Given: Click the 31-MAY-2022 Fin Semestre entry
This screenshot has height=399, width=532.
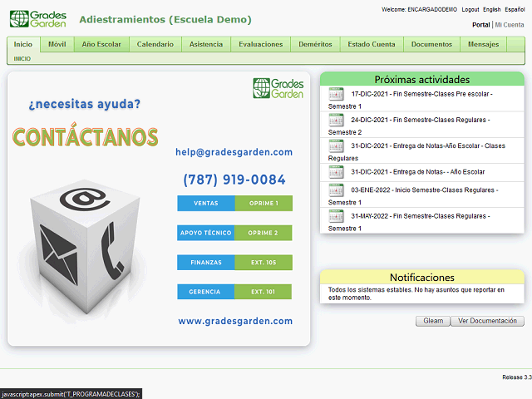Looking at the screenshot, I should [x=422, y=221].
